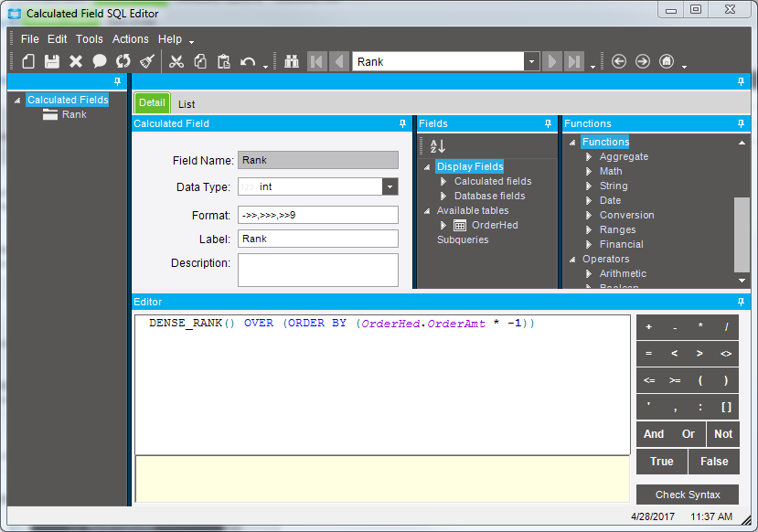Switch to the List tab
Viewport: 758px width, 532px height.
(187, 104)
